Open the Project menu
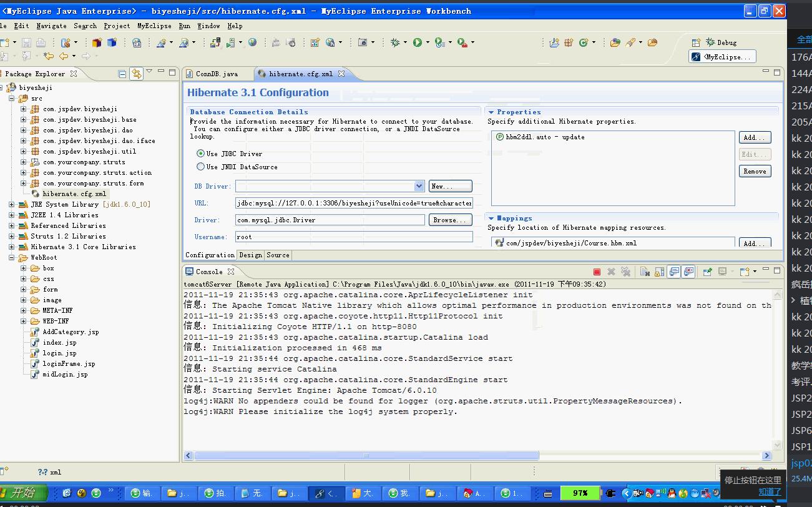The height and width of the screenshot is (507, 812). [x=117, y=26]
